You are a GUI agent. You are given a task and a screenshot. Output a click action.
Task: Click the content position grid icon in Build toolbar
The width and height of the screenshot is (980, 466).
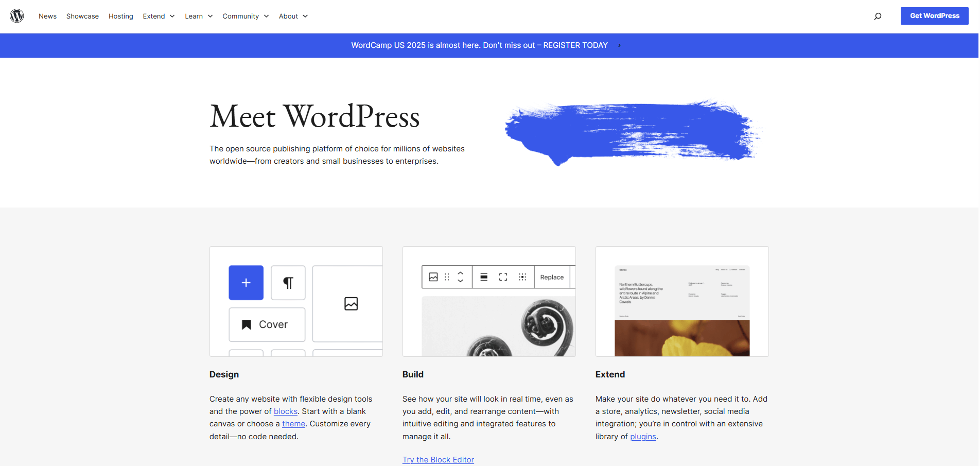coord(522,277)
